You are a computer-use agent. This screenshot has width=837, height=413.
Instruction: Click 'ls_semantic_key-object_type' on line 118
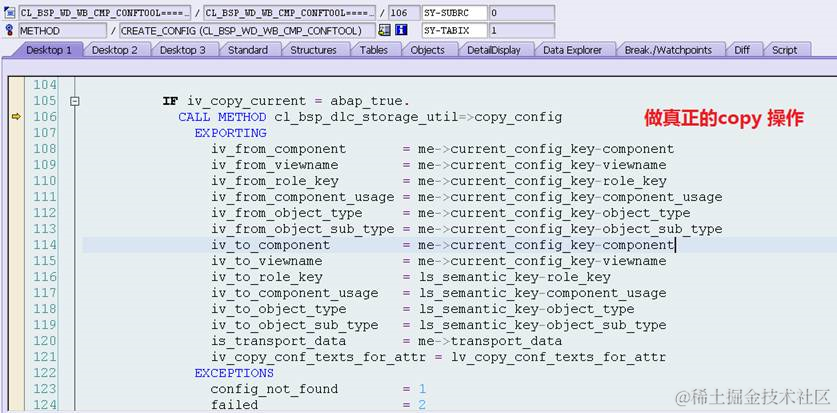(526, 309)
